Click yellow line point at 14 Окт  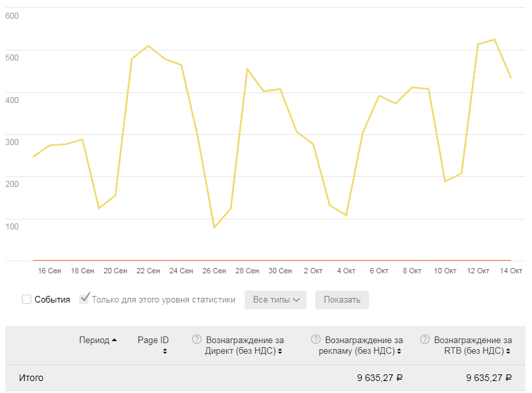511,78
